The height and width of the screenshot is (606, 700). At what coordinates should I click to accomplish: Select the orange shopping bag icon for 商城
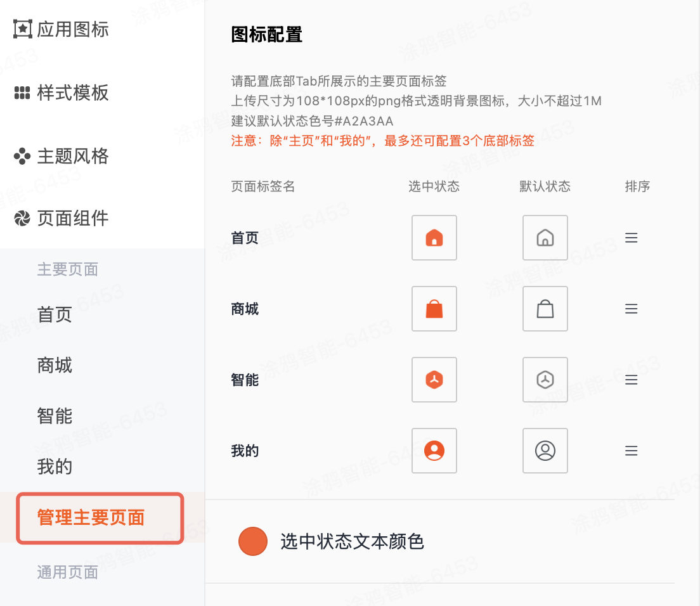tap(434, 309)
